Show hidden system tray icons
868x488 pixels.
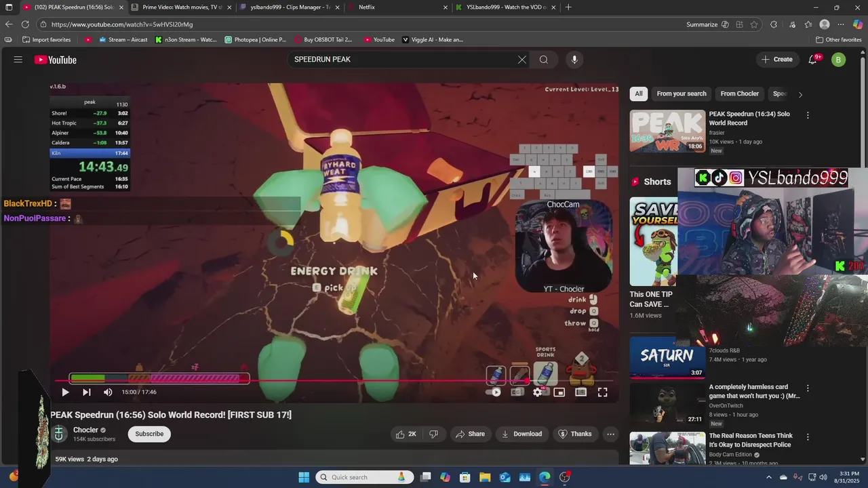[x=769, y=477]
